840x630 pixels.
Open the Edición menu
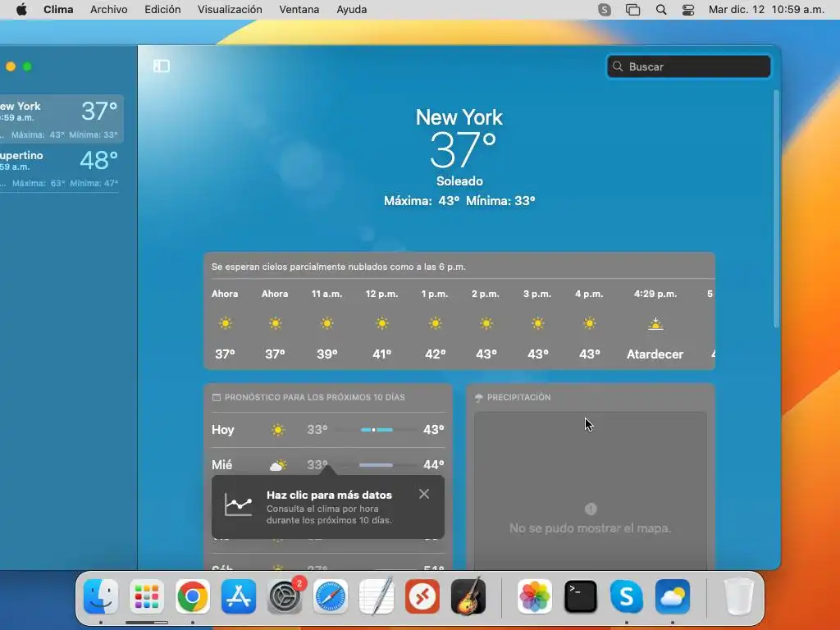[162, 10]
